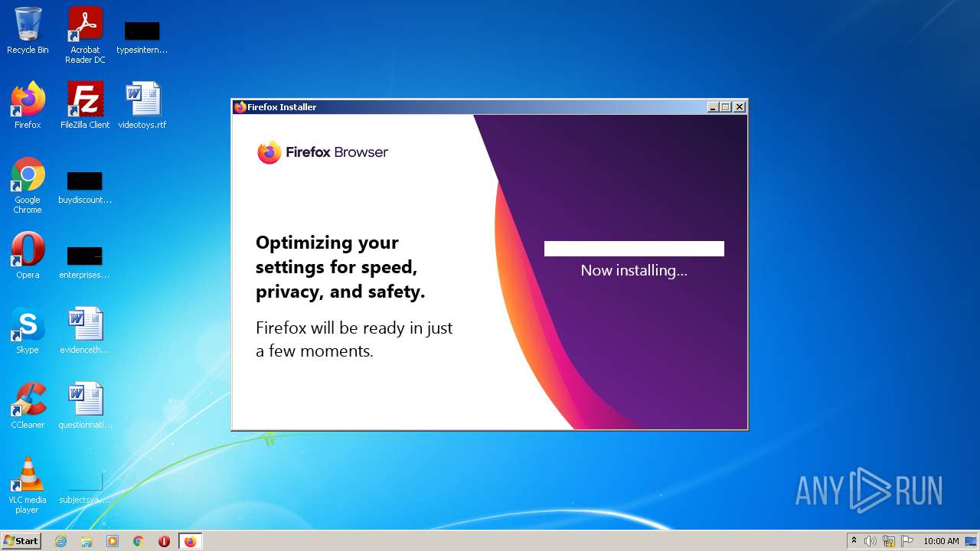
Task: Click 'Firefox will be ready' text
Action: tap(354, 340)
